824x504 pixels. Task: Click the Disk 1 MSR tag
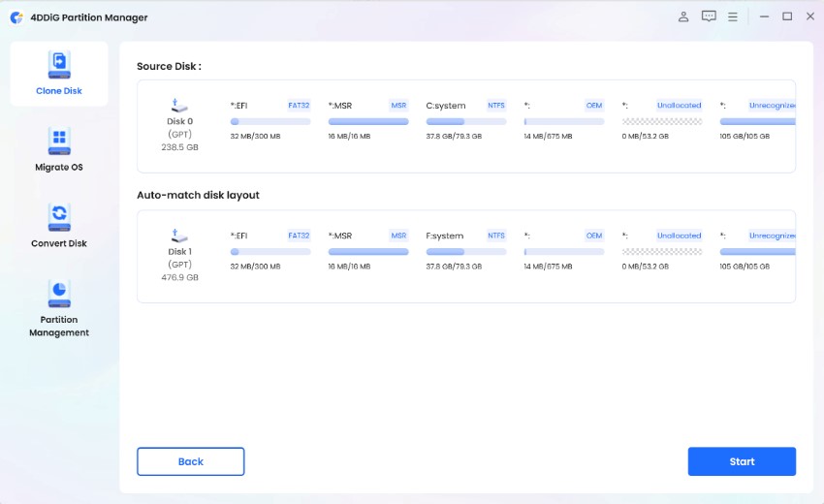[398, 236]
